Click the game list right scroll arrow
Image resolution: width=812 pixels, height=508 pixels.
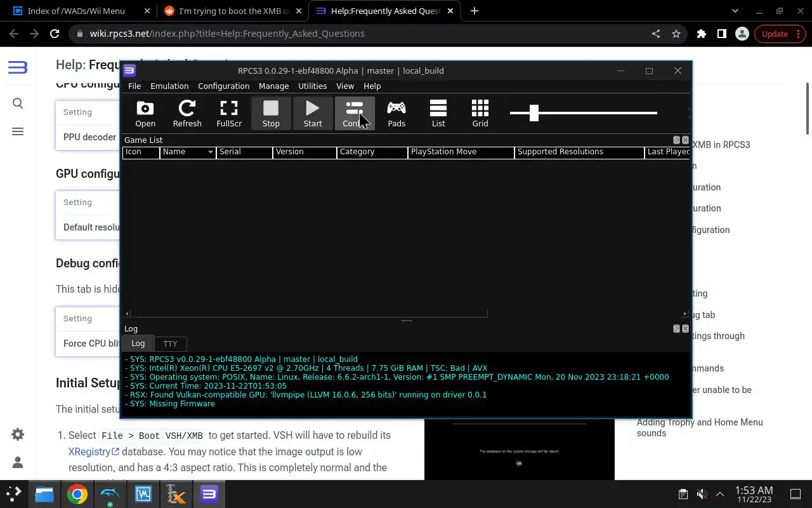(684, 314)
